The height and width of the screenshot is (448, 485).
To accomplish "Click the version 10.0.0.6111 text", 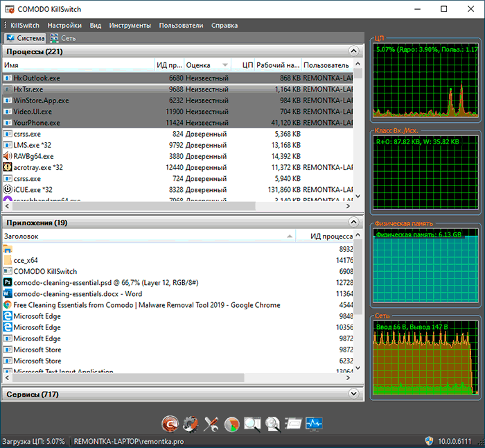I will pyautogui.click(x=455, y=441).
